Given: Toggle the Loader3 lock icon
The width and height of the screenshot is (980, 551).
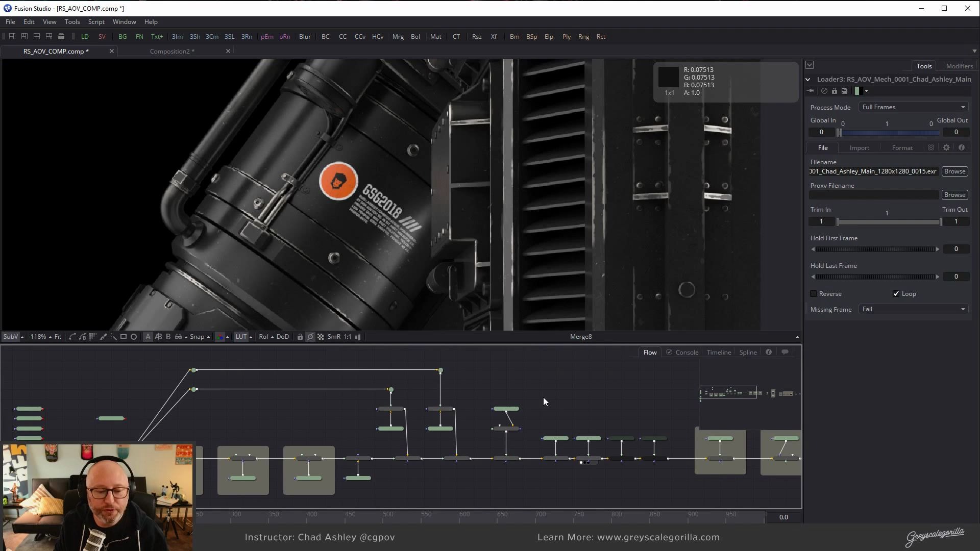Looking at the screenshot, I should (834, 91).
